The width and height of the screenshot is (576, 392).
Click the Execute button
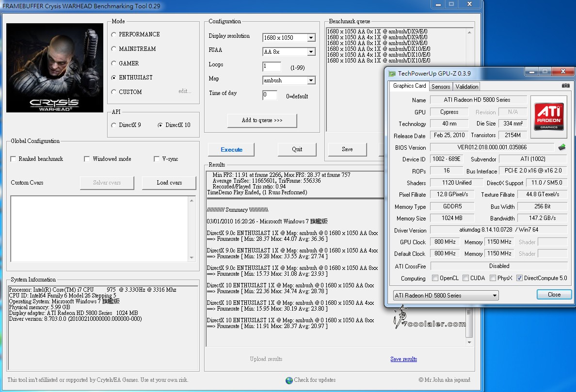tap(231, 150)
